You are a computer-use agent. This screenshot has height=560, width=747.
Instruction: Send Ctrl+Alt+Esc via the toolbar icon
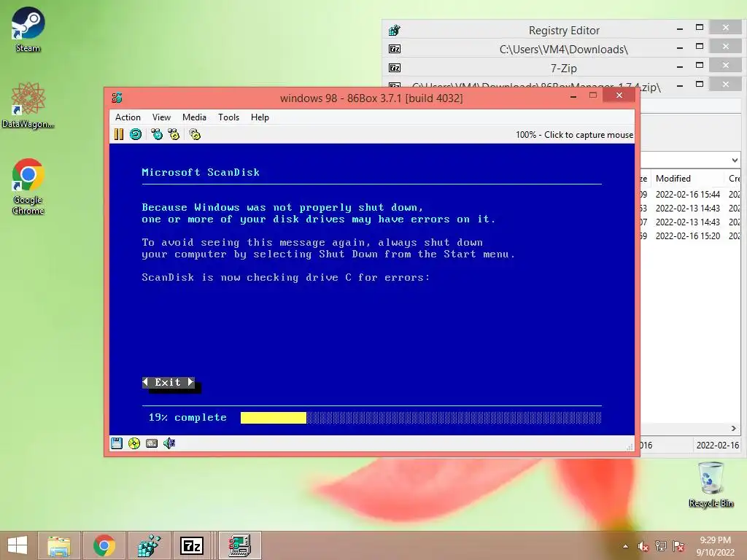[174, 134]
